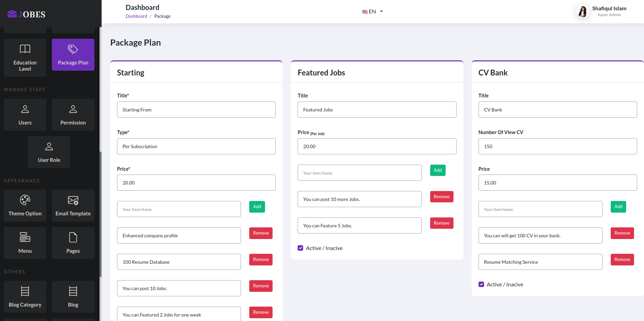Focus Your Item Name field in Starting
The width and height of the screenshot is (644, 321).
click(x=179, y=209)
